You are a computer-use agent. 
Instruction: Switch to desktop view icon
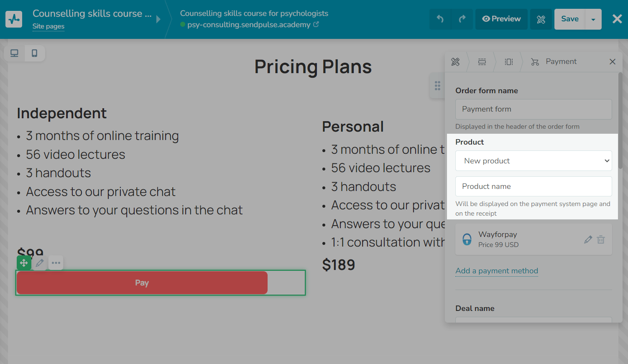[x=15, y=53]
